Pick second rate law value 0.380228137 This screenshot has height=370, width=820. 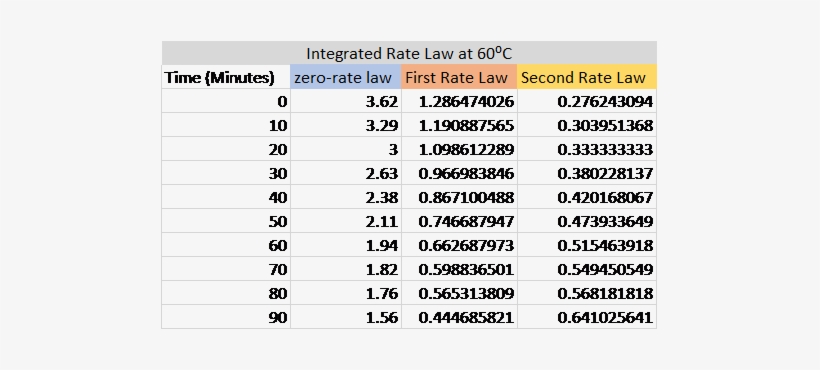[x=587, y=174]
